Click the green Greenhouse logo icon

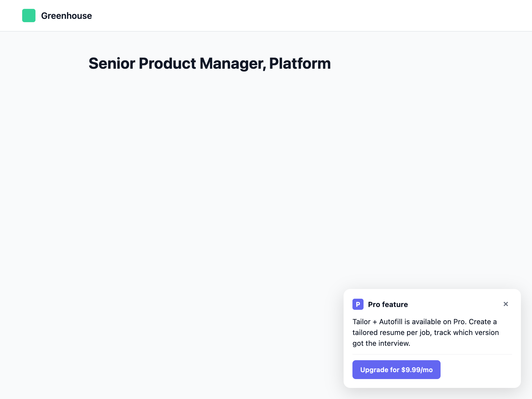point(29,16)
